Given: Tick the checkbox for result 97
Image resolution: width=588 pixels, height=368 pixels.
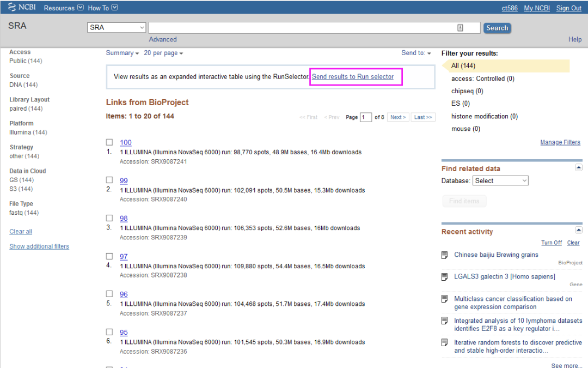Looking at the screenshot, I should [109, 256].
